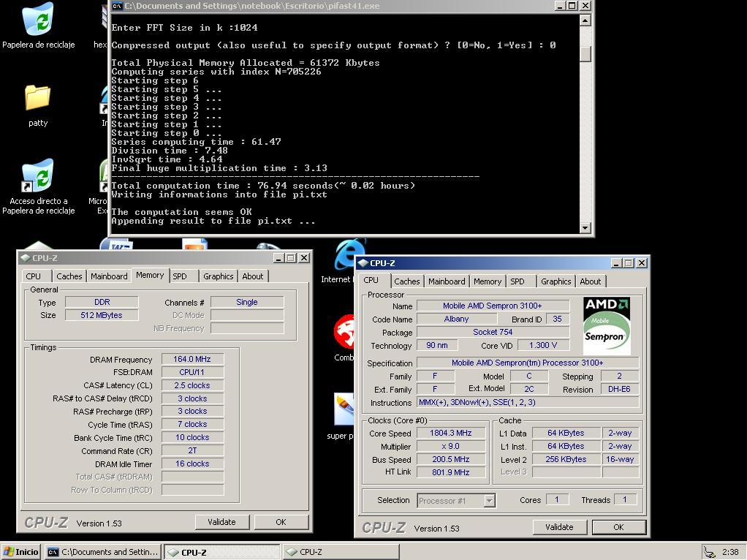This screenshot has height=560, width=747.
Task: Activate the first CPU-Z taskbar button
Action: click(222, 552)
